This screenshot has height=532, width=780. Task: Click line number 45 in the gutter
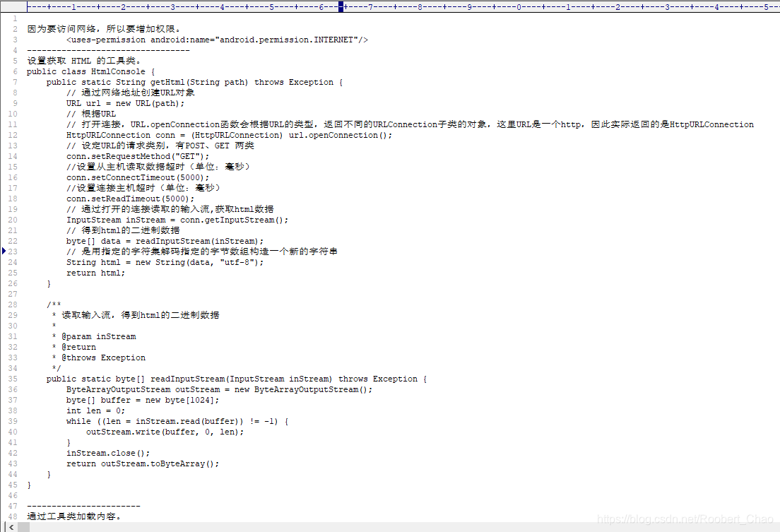(x=13, y=485)
